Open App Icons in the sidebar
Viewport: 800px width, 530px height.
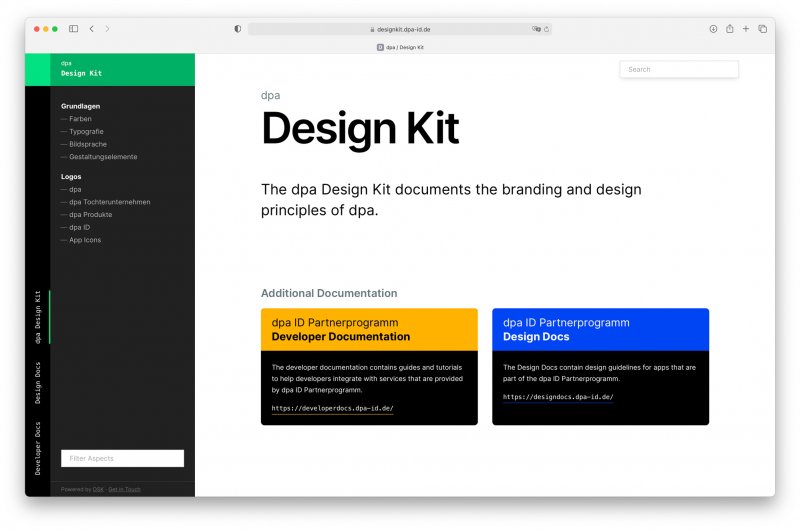pos(85,240)
